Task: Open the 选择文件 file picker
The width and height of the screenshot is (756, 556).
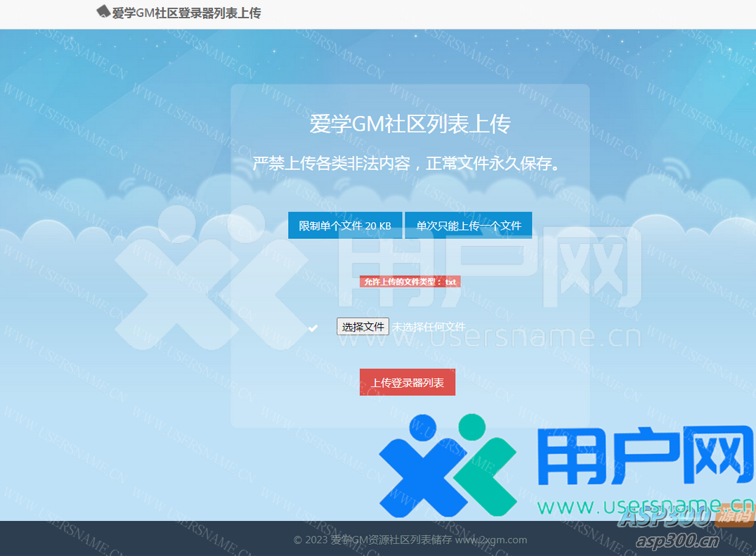Action: [x=363, y=326]
